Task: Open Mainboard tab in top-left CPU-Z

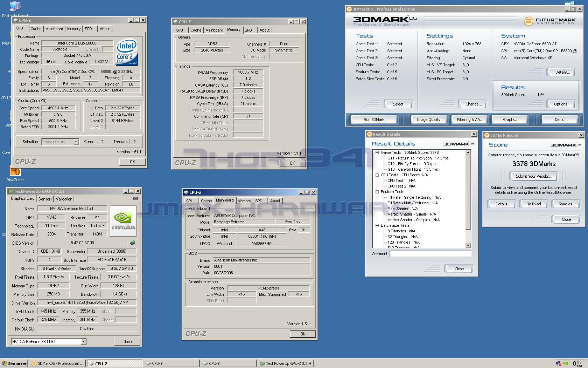Action: click(x=54, y=29)
